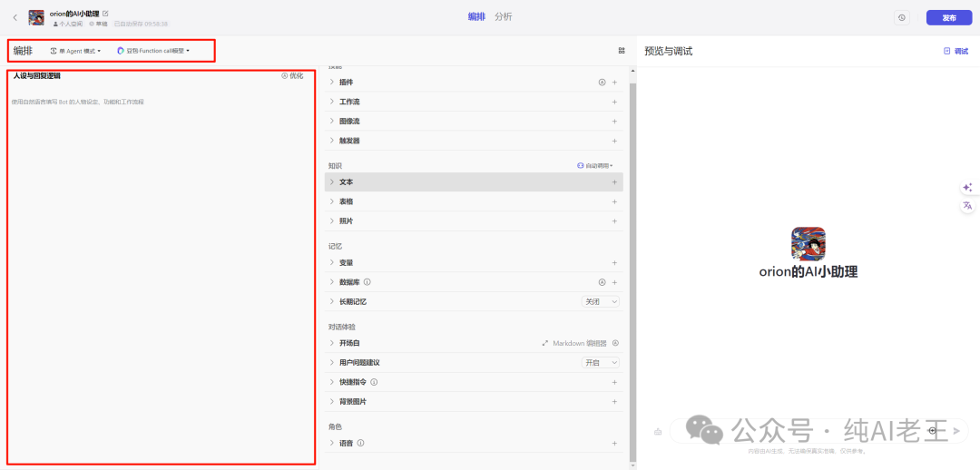The image size is (980, 470).
Task: Expand the 开场白 section chevron
Action: click(x=332, y=343)
